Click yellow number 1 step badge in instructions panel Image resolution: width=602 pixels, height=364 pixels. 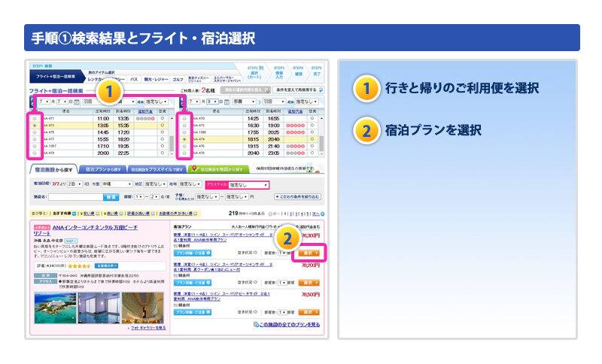point(365,89)
